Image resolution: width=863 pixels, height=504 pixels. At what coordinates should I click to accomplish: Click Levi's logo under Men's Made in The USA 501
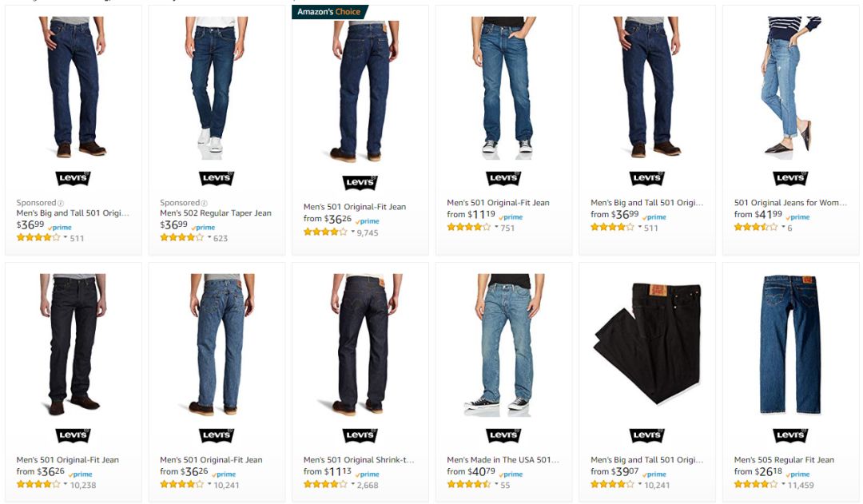pos(503,436)
